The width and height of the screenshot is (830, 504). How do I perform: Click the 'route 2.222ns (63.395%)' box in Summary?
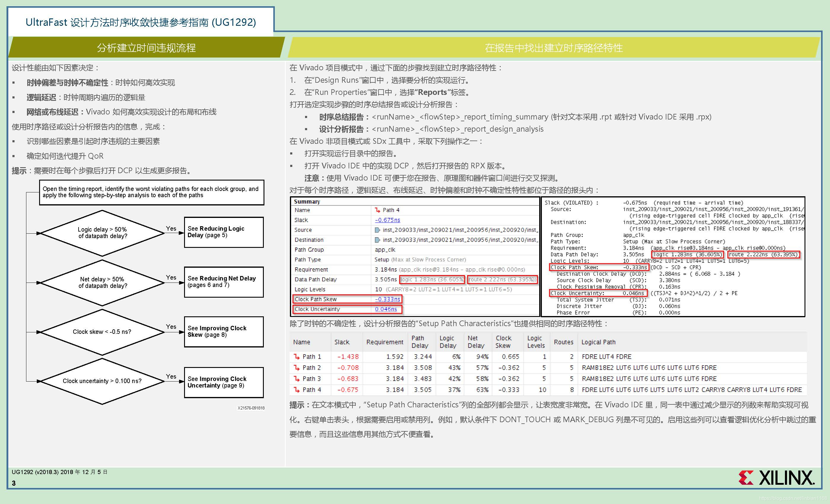pyautogui.click(x=502, y=279)
